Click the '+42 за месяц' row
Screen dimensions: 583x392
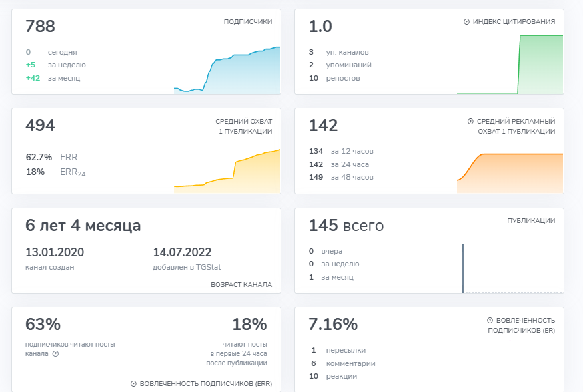(53, 78)
